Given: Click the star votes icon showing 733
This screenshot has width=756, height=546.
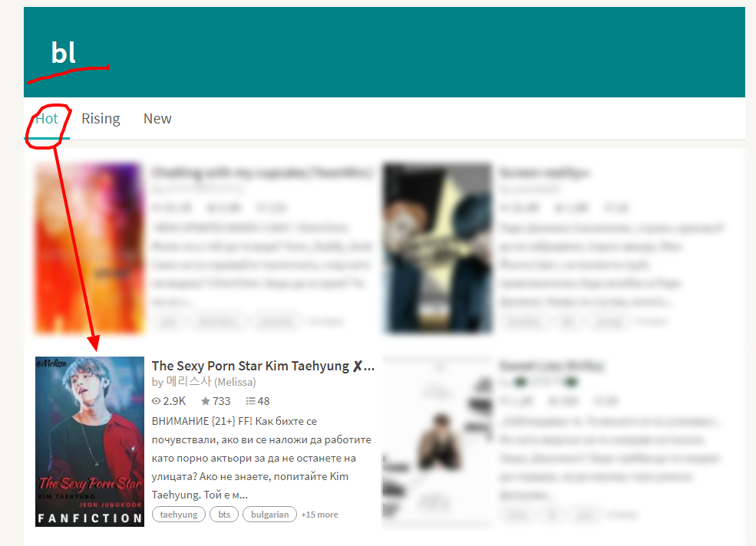Looking at the screenshot, I should point(206,401).
